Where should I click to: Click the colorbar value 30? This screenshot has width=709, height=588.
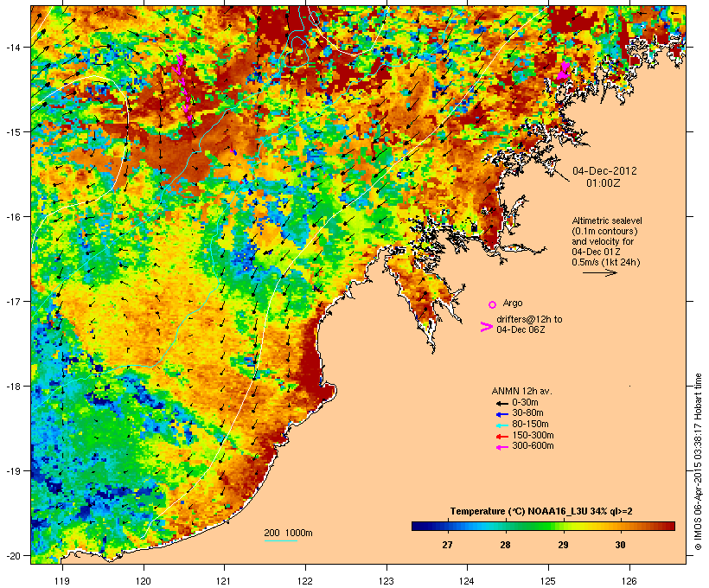coord(621,545)
